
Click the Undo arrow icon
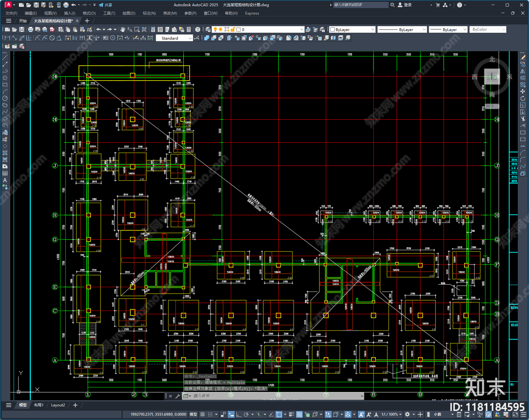[x=99, y=29]
